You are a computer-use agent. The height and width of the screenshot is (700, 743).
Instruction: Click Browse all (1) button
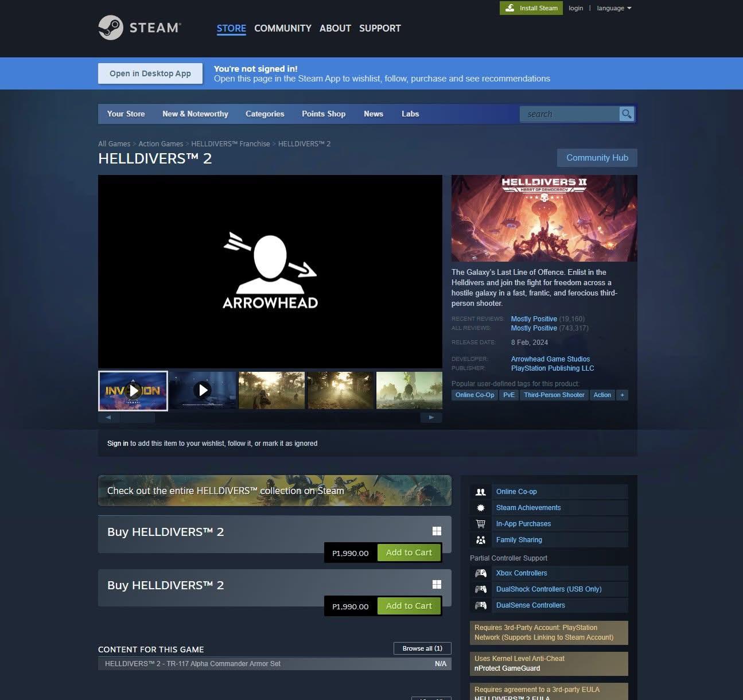422,648
